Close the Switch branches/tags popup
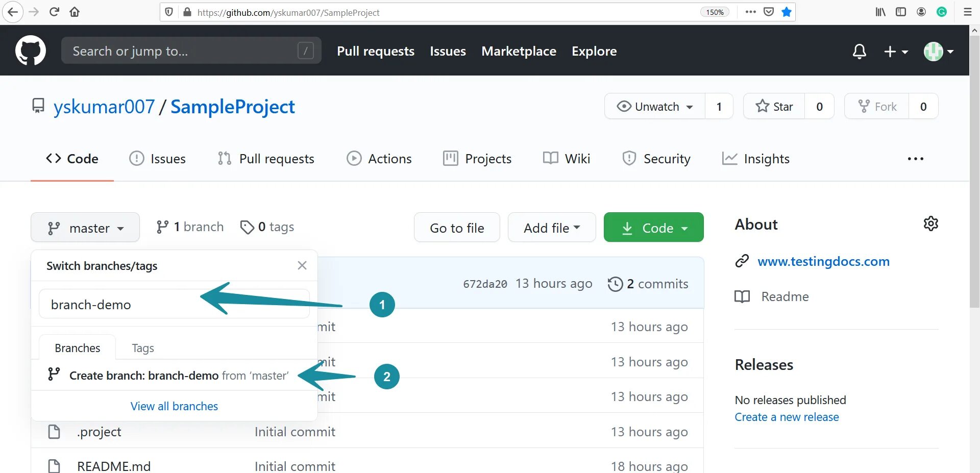Viewport: 980px width, 473px height. [x=302, y=265]
